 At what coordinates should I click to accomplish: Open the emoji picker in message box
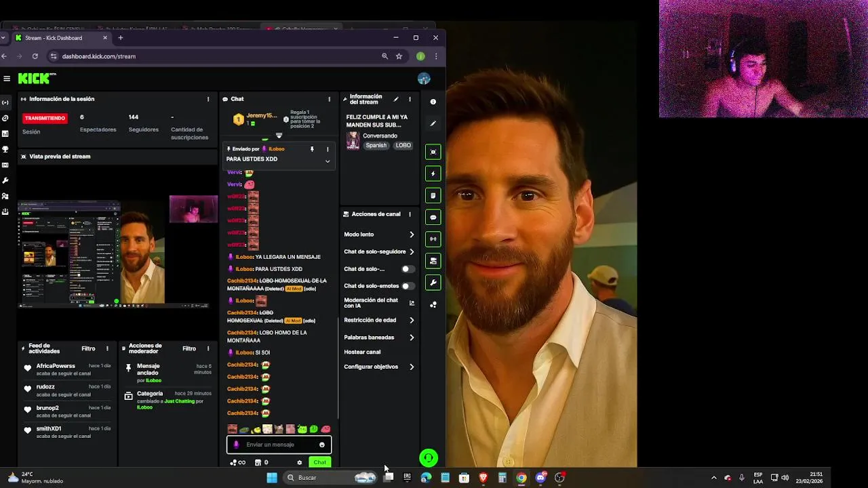tap(322, 445)
